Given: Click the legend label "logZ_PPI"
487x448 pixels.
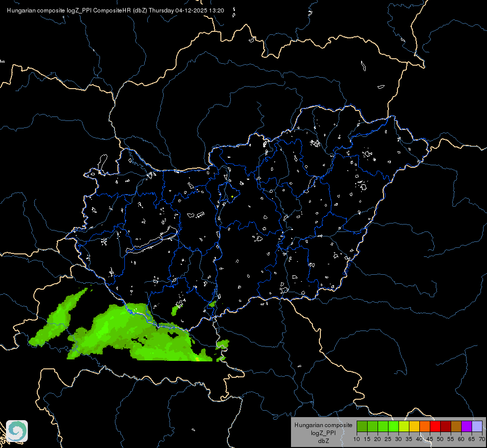Looking at the screenshot, I should coord(323,433).
